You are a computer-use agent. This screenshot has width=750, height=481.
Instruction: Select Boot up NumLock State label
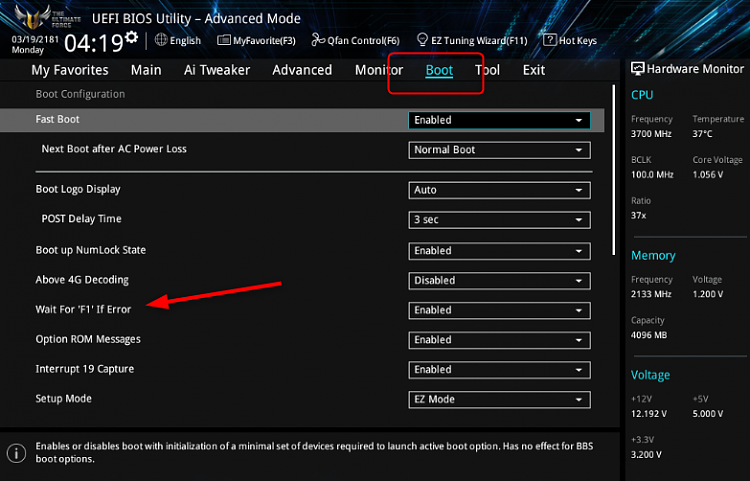(90, 250)
